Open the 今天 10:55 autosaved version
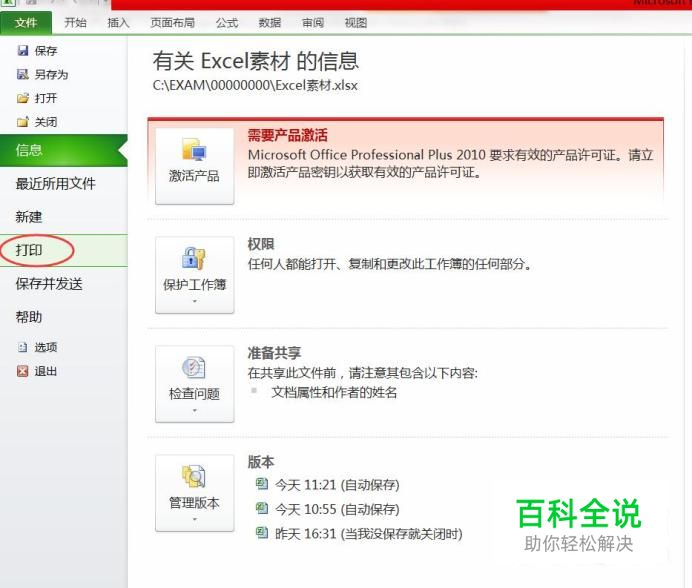The height and width of the screenshot is (588, 692). click(x=328, y=509)
